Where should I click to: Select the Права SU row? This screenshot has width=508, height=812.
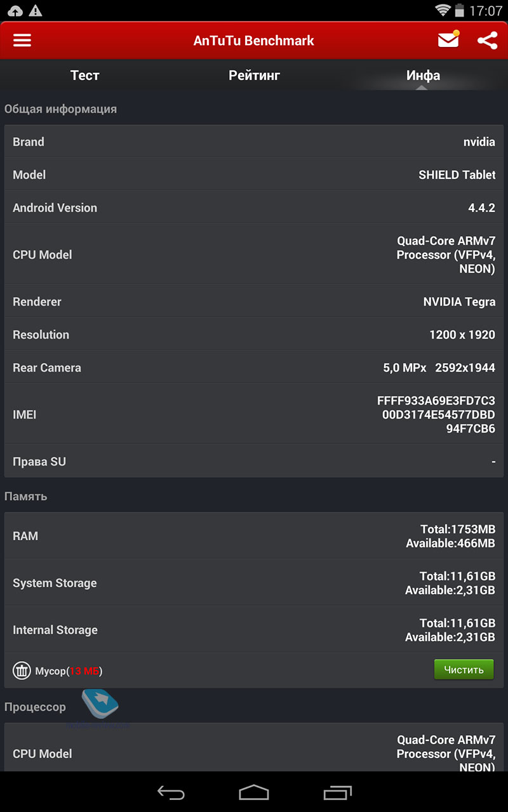point(254,462)
